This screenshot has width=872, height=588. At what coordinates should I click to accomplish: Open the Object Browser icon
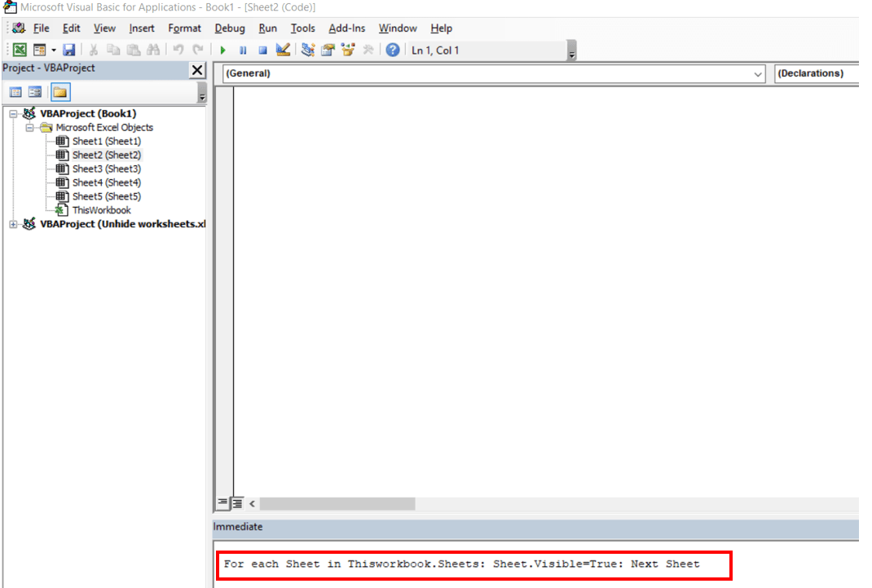(x=348, y=49)
